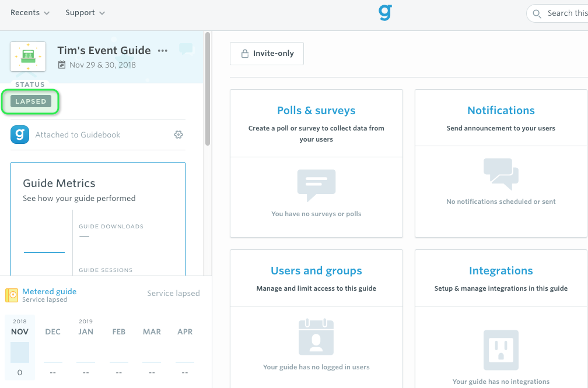The image size is (588, 388).
Task: Click the guide thumbnail icon for Tim's Event Guide
Action: point(28,56)
